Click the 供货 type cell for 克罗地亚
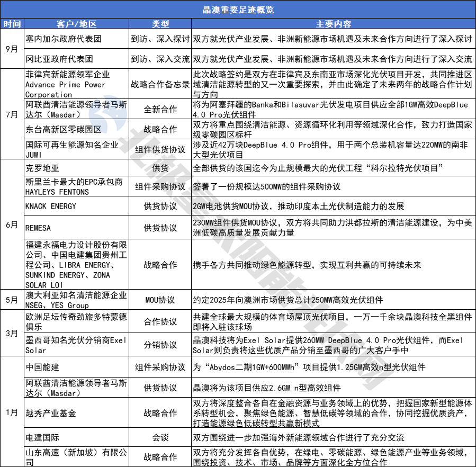The height and width of the screenshot is (467, 476). [x=160, y=168]
